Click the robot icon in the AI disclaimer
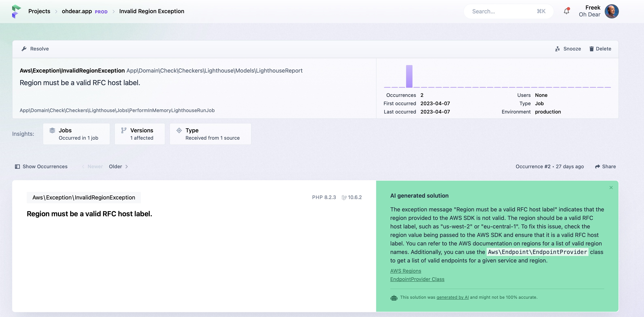 point(394,298)
